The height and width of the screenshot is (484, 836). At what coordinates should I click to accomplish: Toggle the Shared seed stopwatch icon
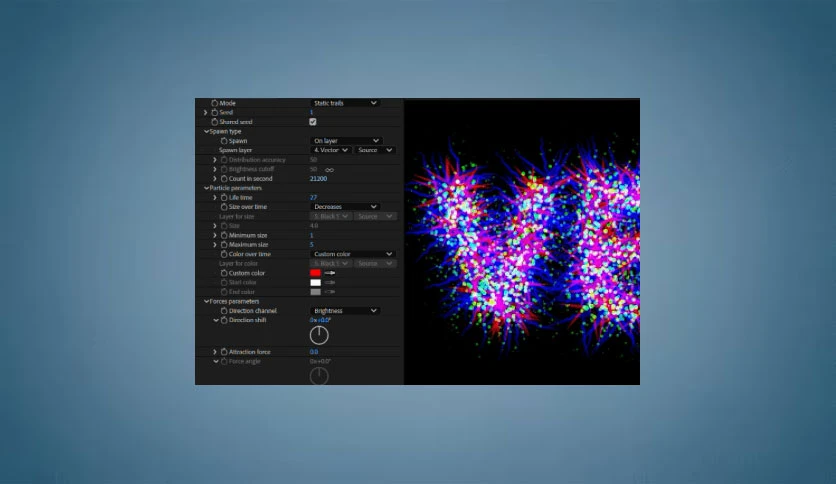point(214,122)
